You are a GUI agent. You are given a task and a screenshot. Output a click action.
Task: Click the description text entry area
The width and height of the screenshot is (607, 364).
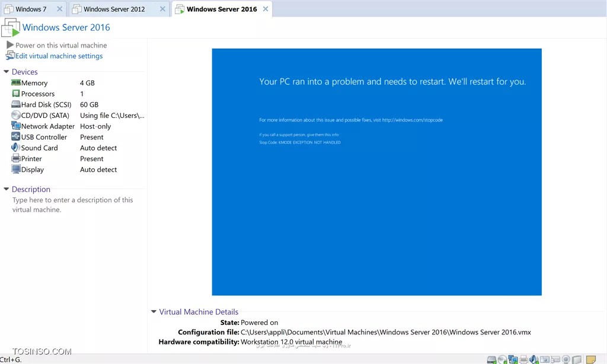pos(73,205)
